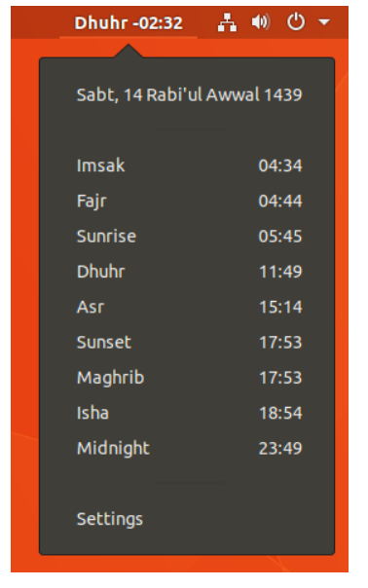Toggle the Dhuhr countdown indicator in top bar

tap(129, 22)
